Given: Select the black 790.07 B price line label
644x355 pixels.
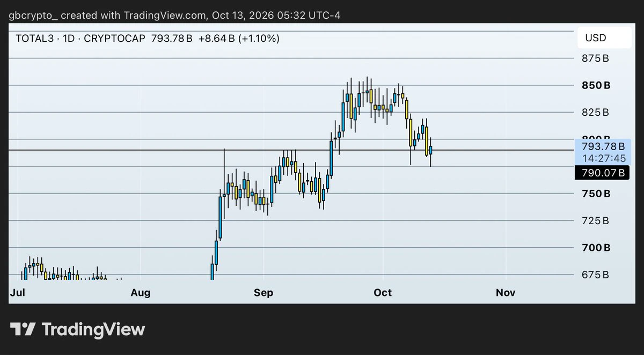Looking at the screenshot, I should tap(602, 173).
